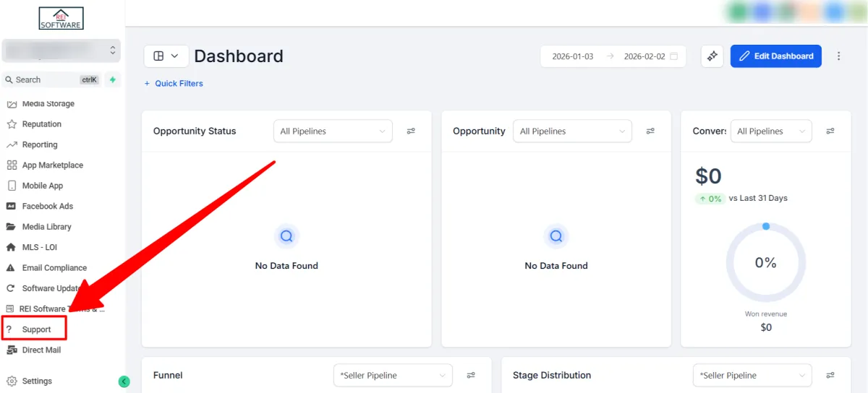Click the AI sparkle icon beside search

click(x=112, y=80)
